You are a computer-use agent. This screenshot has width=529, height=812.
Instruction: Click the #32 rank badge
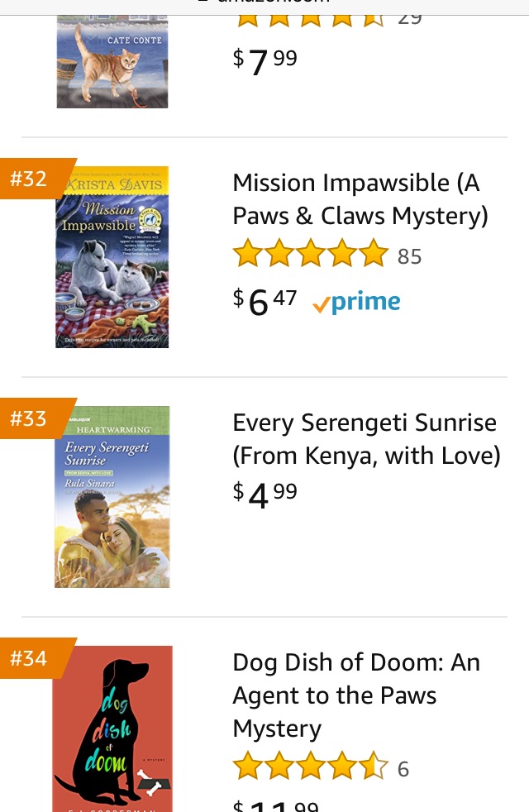[31, 179]
